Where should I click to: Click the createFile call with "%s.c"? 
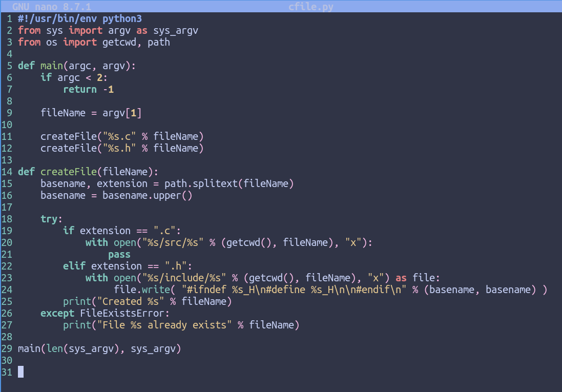coord(122,137)
